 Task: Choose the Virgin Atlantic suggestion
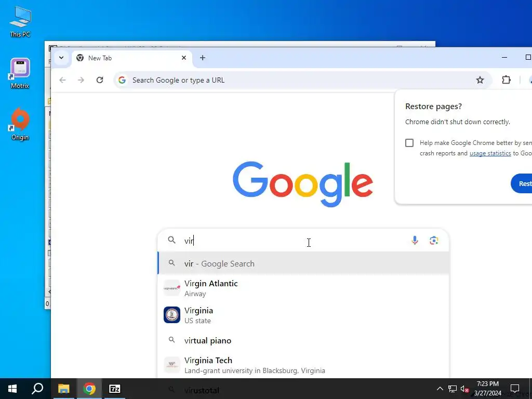pos(303,288)
